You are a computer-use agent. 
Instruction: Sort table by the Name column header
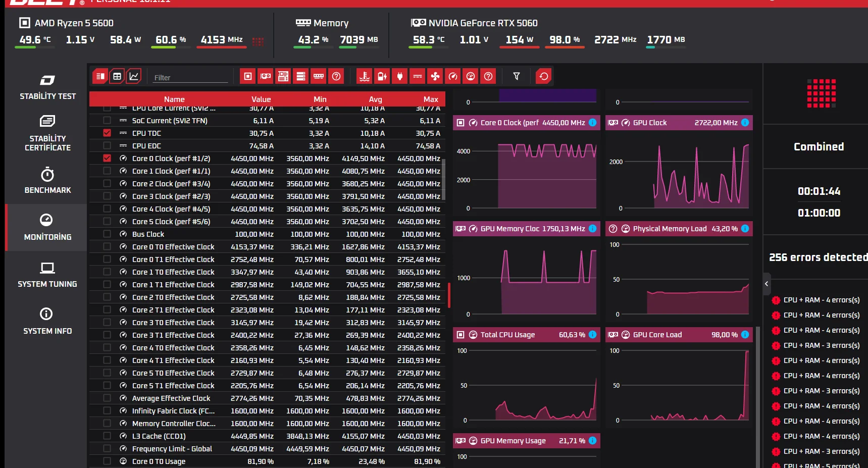[x=174, y=99]
